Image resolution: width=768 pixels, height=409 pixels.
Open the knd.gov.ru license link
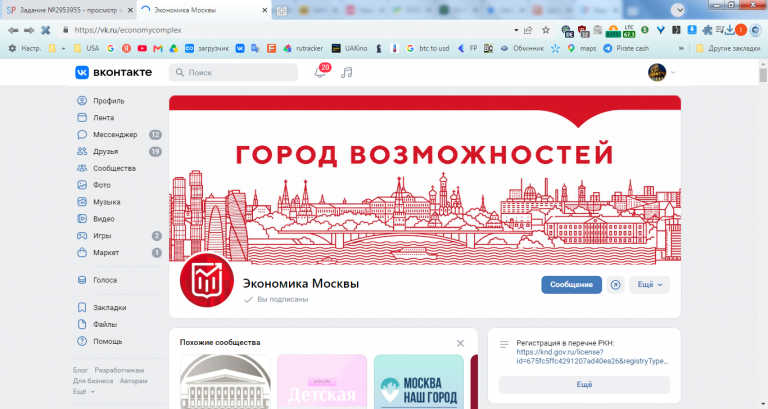pos(592,357)
